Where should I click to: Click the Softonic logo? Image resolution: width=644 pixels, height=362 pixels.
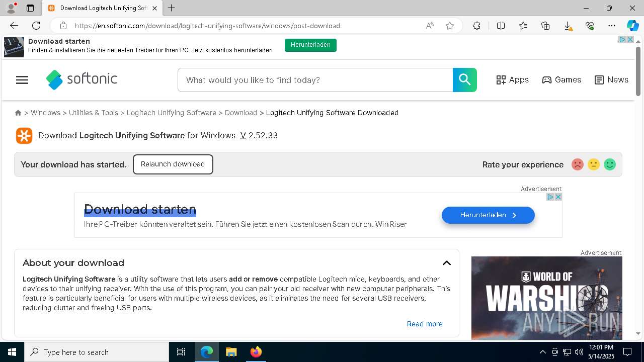pyautogui.click(x=82, y=79)
